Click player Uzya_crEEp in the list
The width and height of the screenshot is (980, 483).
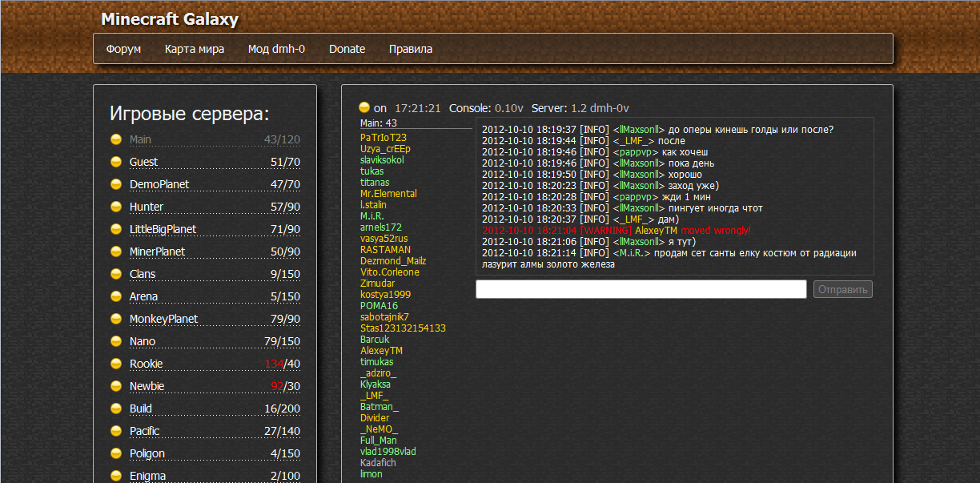(x=385, y=149)
